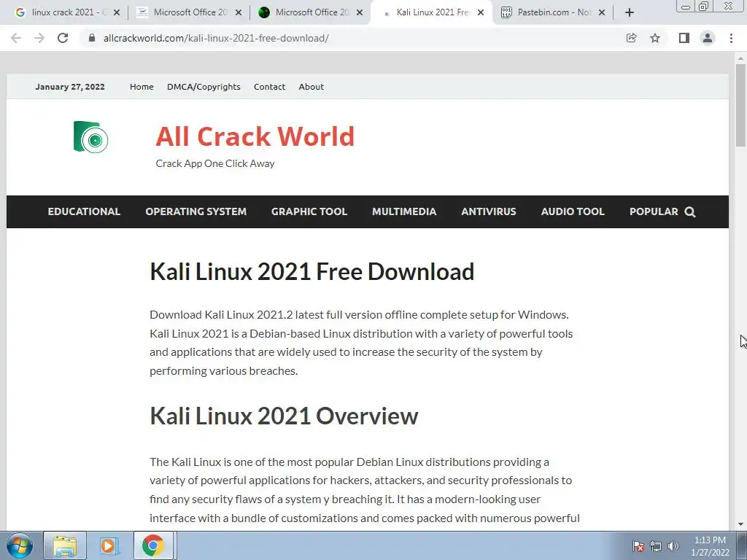
Task: Reload the current page
Action: point(63,38)
